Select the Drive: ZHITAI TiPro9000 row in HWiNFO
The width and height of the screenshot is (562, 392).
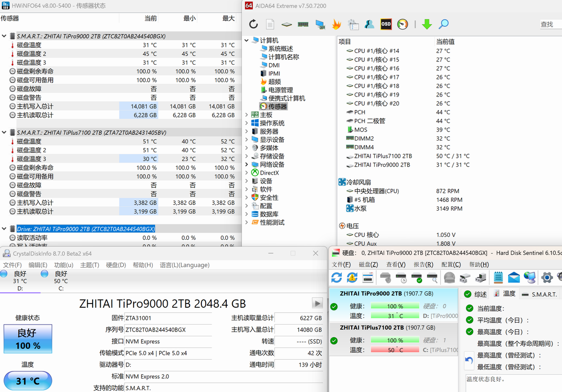(x=86, y=229)
